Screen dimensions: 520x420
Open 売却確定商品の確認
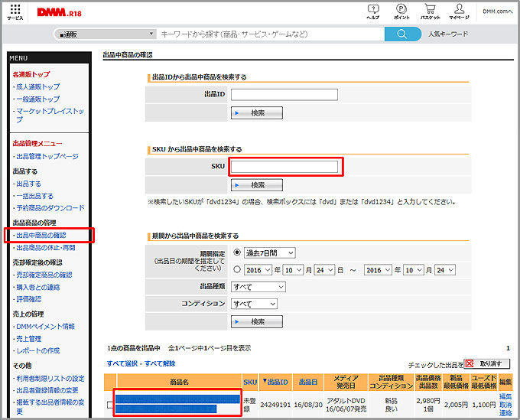[x=44, y=275]
